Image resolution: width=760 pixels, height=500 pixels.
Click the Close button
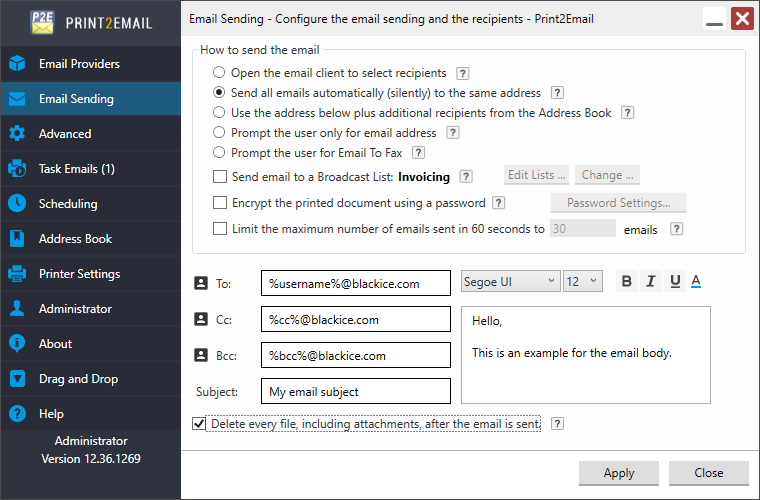tap(709, 473)
